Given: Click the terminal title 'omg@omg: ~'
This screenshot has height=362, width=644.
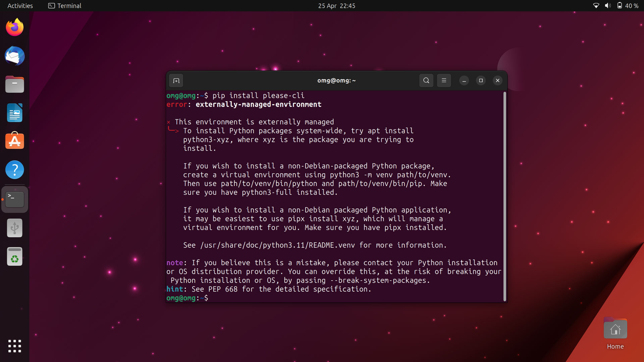Looking at the screenshot, I should [336, 80].
